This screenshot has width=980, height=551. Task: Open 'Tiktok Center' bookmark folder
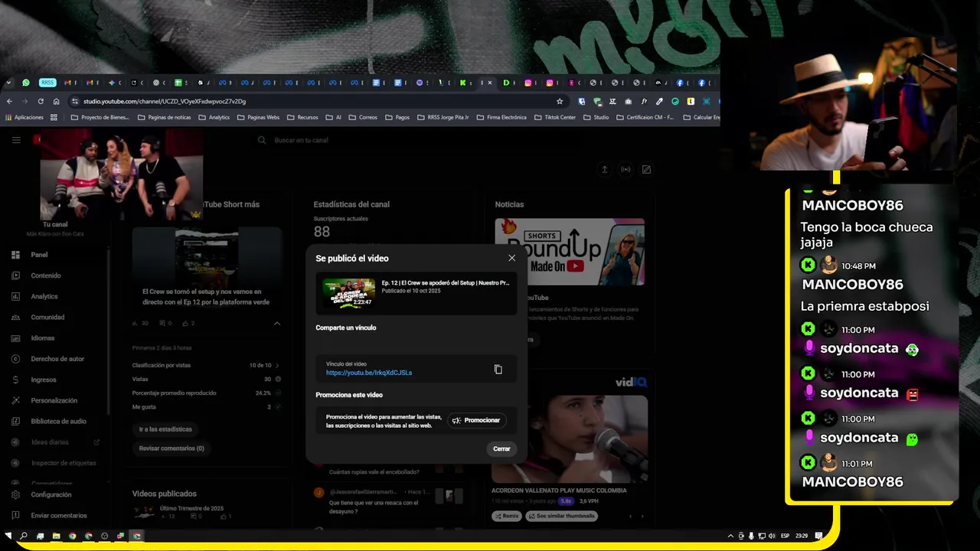point(554,117)
